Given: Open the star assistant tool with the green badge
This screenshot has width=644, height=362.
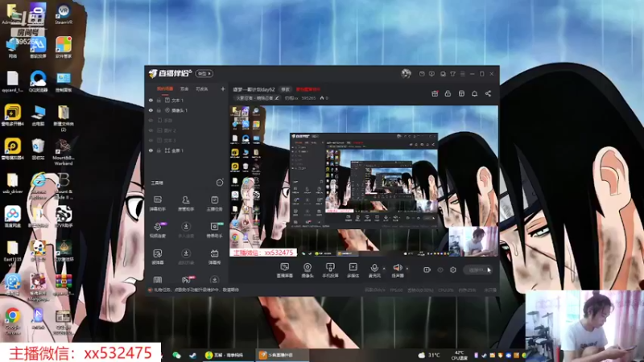Looking at the screenshot, I should pyautogui.click(x=214, y=230).
